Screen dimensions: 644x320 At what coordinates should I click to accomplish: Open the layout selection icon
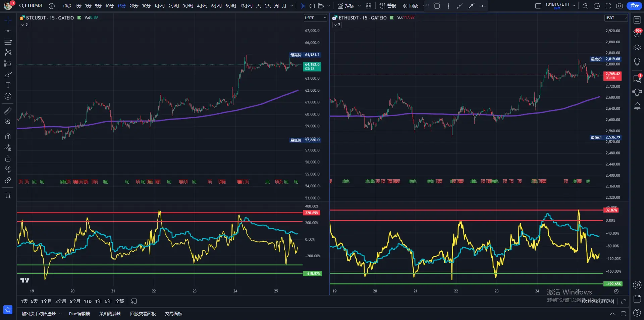(538, 6)
